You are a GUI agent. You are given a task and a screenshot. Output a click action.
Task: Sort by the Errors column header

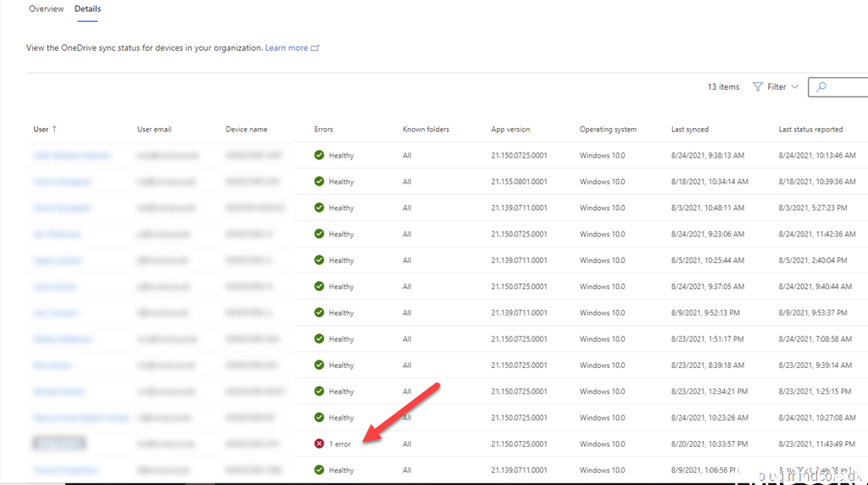(324, 129)
